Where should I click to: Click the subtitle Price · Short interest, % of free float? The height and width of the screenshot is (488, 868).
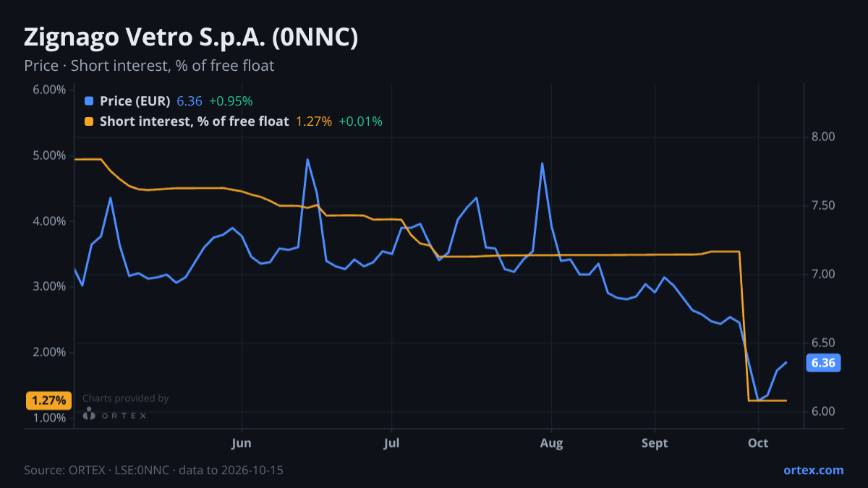pyautogui.click(x=149, y=66)
